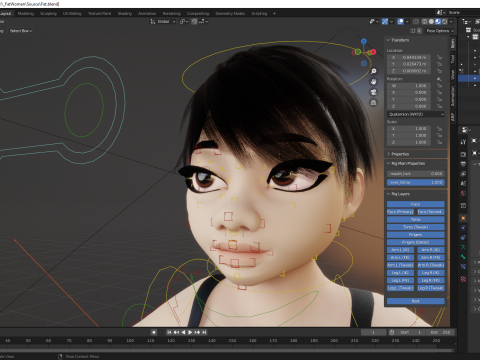
Task: Select solid viewport shading
Action: [431, 22]
